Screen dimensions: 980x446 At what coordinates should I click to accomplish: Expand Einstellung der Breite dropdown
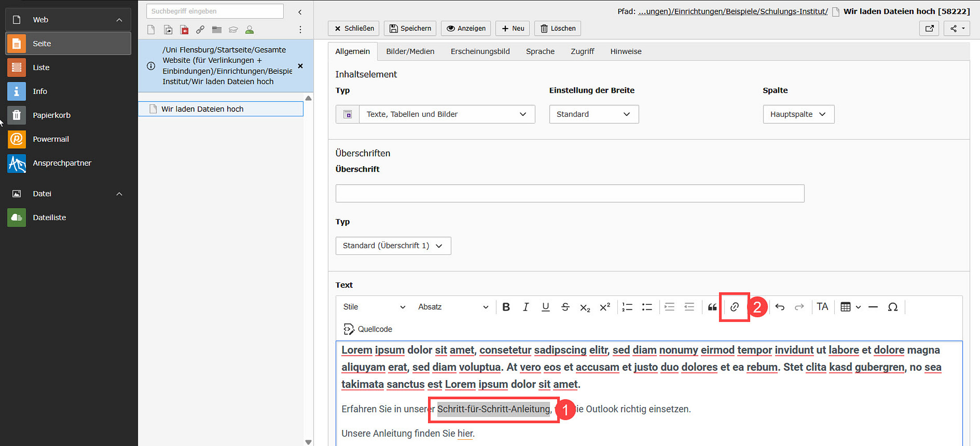tap(593, 115)
